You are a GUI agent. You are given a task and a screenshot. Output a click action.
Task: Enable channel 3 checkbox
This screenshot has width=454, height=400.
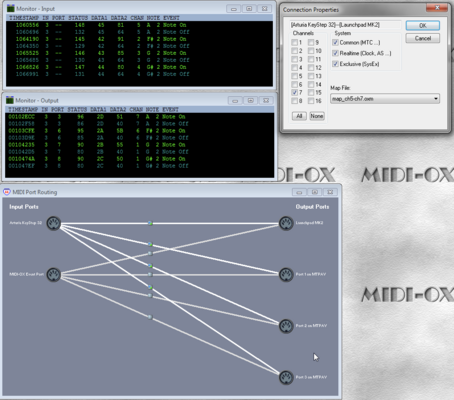[x=294, y=59]
